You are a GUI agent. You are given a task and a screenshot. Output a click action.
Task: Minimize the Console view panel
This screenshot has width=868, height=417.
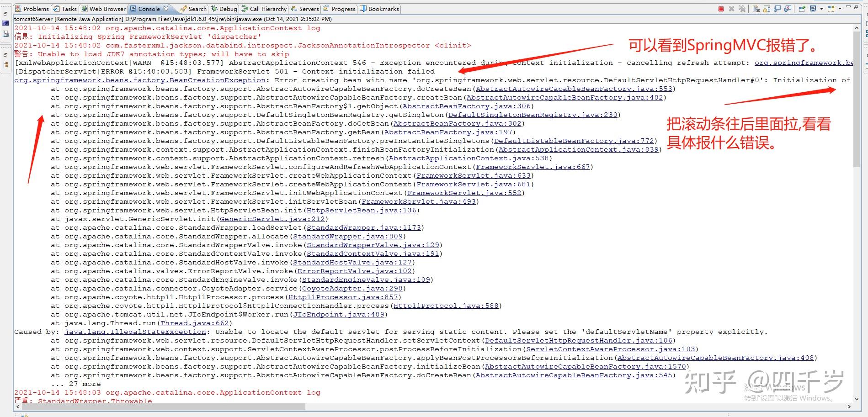[848, 7]
